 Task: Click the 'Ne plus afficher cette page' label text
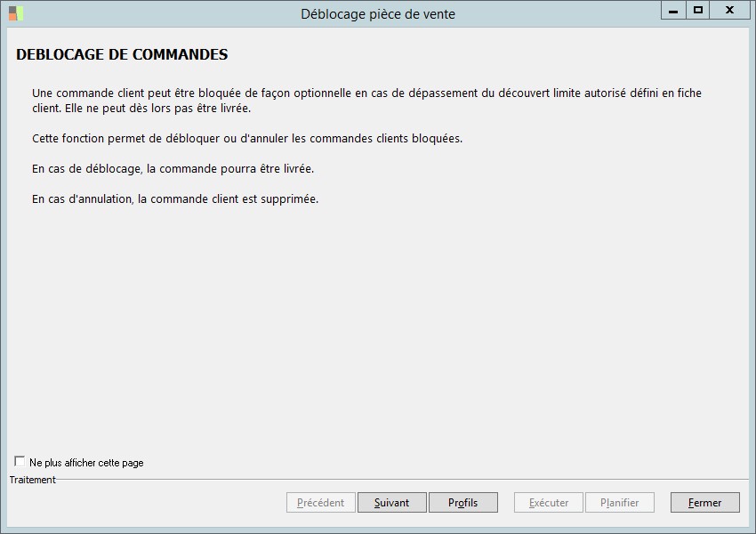click(86, 463)
